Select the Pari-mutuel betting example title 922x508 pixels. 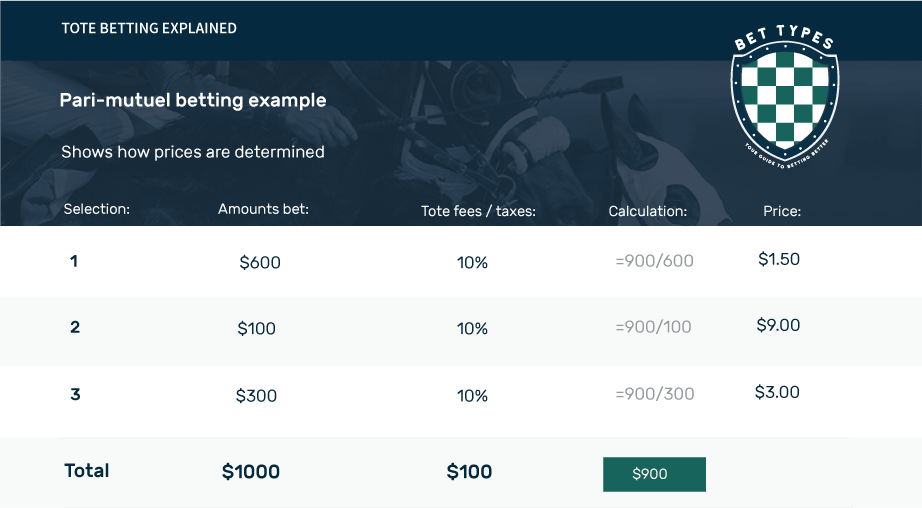click(x=193, y=100)
